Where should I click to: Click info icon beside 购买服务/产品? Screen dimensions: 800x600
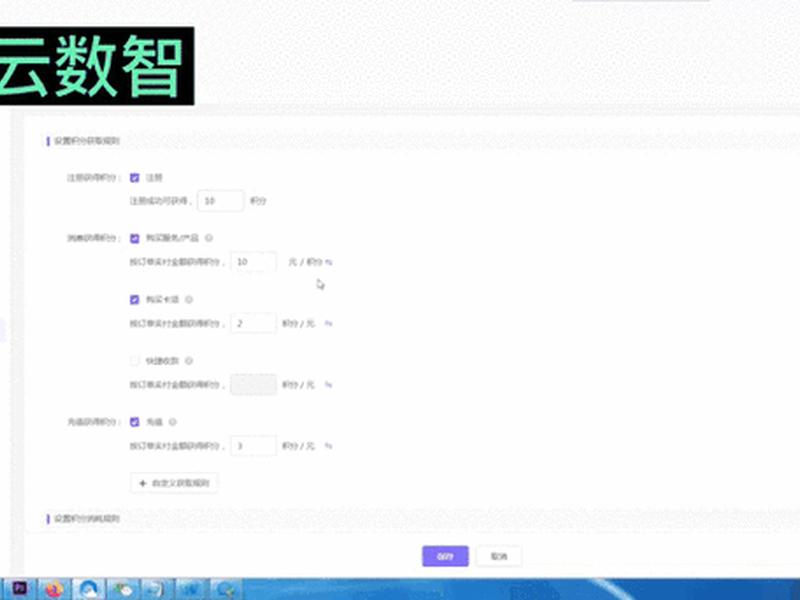point(209,238)
